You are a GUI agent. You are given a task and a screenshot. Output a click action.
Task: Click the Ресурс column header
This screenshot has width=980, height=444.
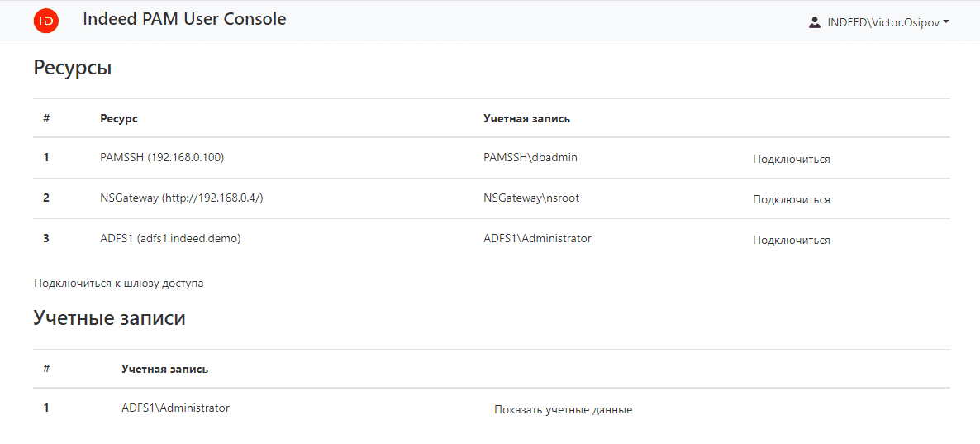coord(118,118)
